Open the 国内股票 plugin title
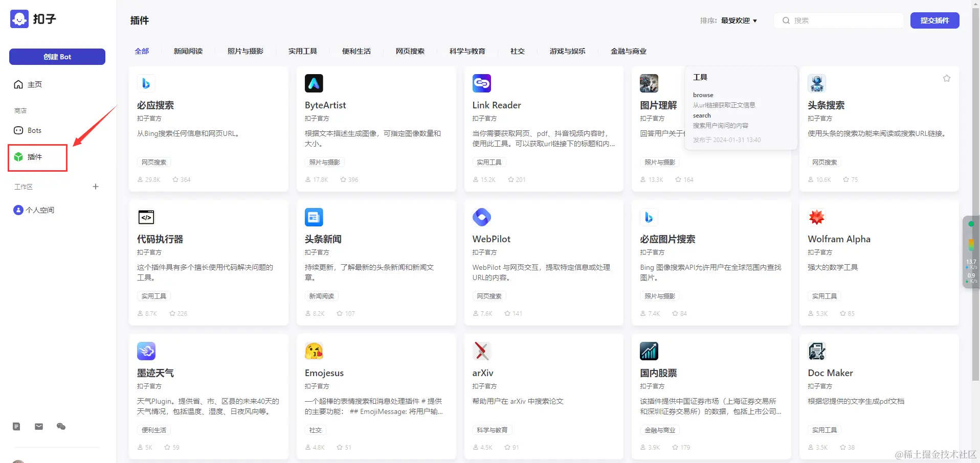Image resolution: width=980 pixels, height=463 pixels. coord(658,373)
